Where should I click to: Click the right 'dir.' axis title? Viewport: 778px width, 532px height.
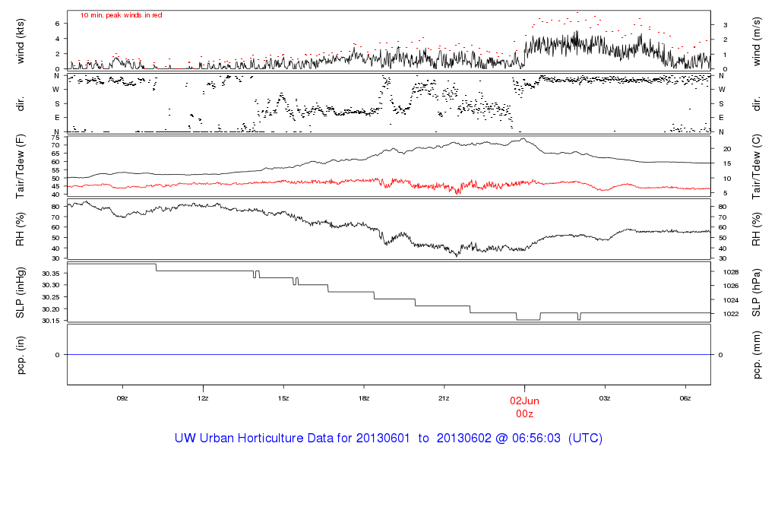click(756, 104)
